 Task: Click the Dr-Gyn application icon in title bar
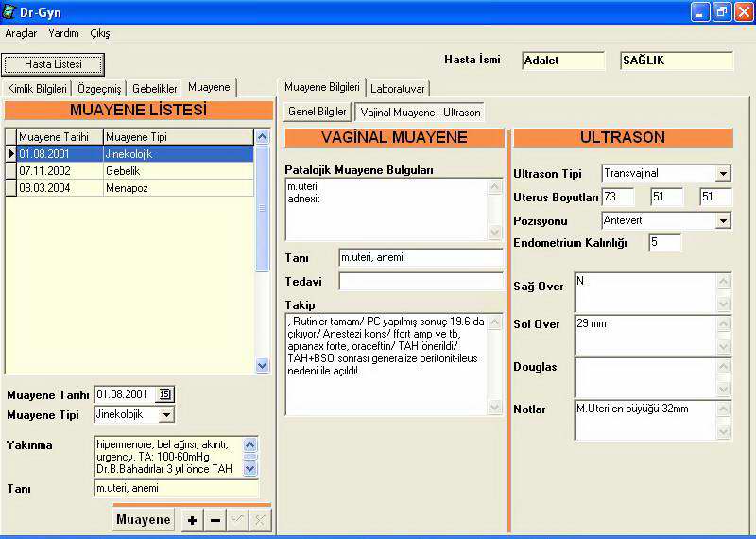tap(9, 12)
